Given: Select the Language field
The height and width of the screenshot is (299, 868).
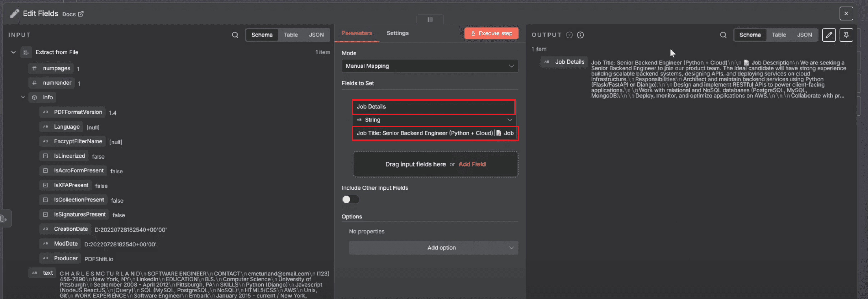Looking at the screenshot, I should pyautogui.click(x=61, y=127).
